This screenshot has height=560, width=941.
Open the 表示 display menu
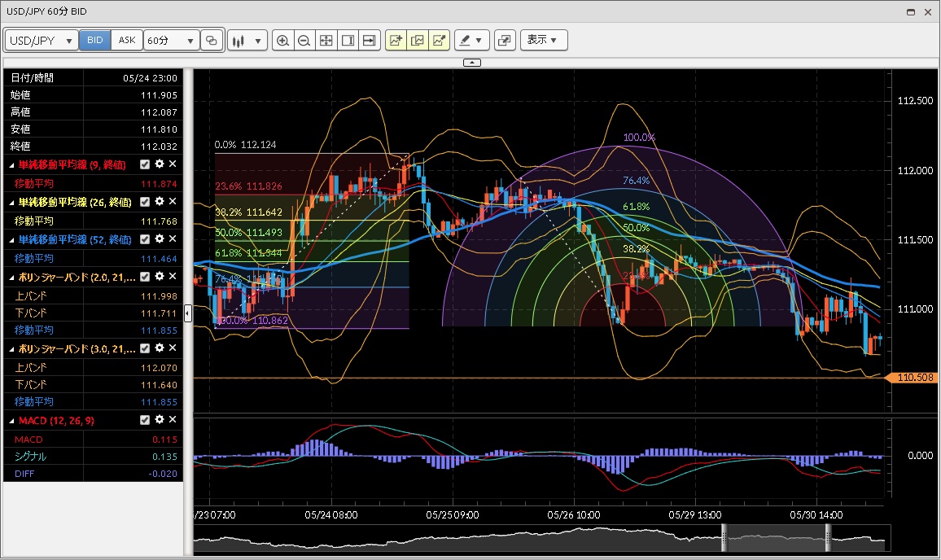point(544,40)
